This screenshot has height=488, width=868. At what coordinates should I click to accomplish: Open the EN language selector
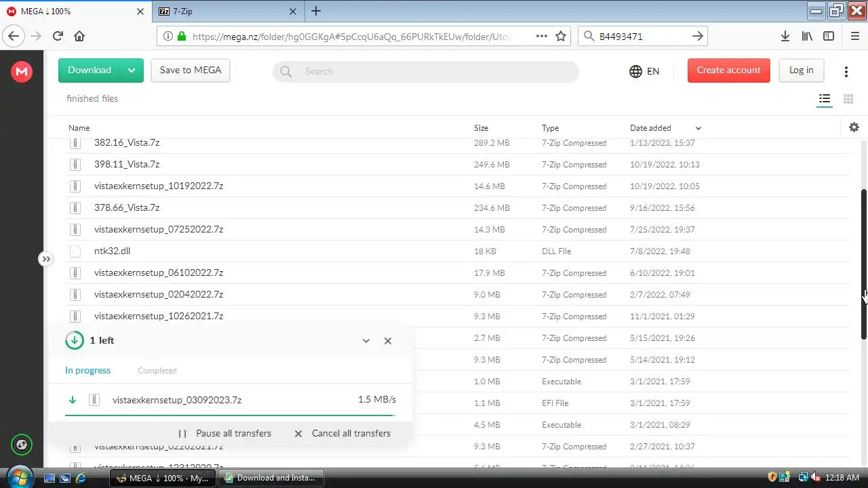point(644,71)
